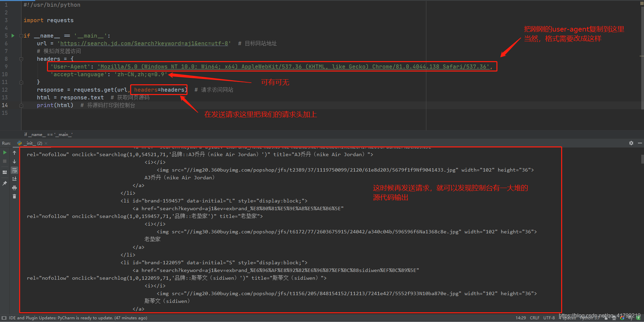Open the UTF-8 encoding selector
The image size is (644, 322).
tap(549, 318)
